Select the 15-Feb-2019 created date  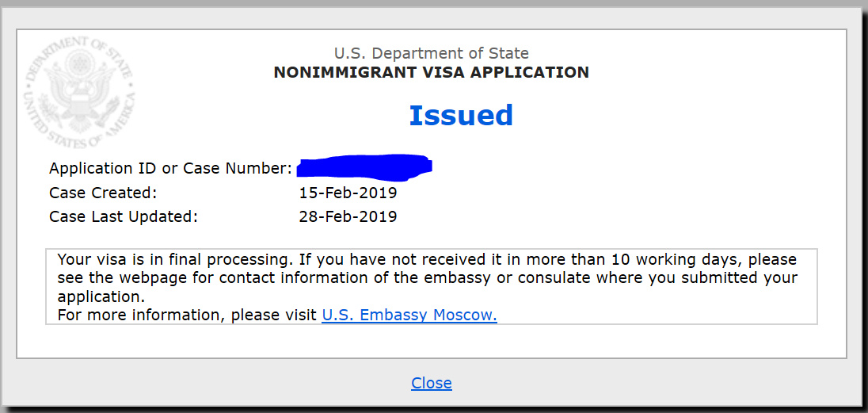point(348,193)
